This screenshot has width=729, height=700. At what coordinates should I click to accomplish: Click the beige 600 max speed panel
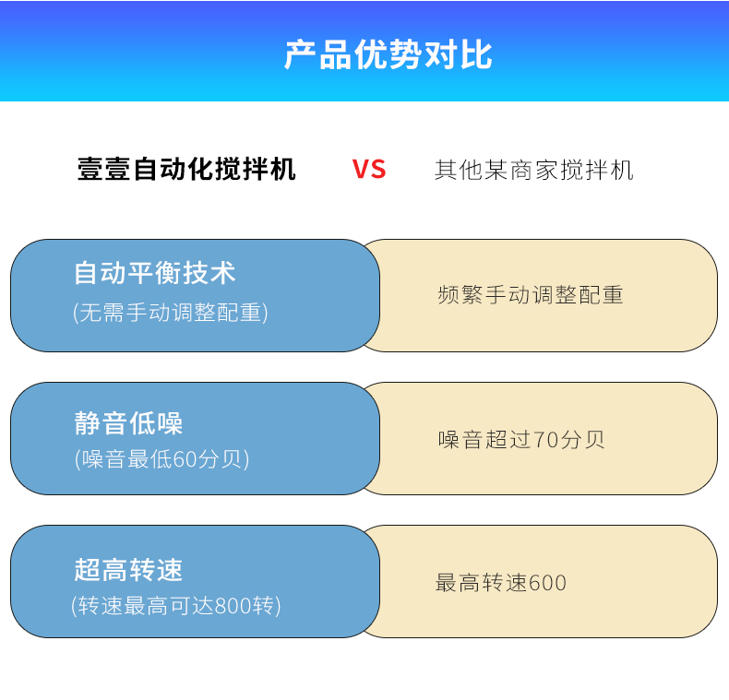646,582
